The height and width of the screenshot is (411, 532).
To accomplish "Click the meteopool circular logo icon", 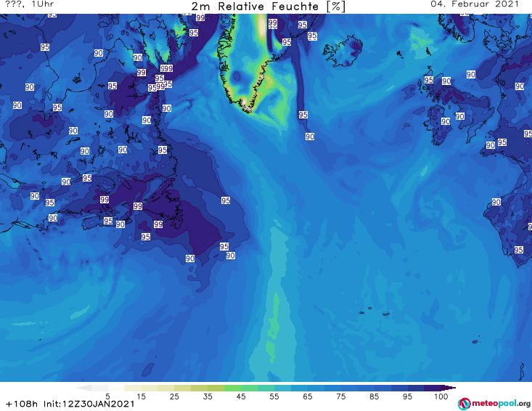I will point(465,404).
